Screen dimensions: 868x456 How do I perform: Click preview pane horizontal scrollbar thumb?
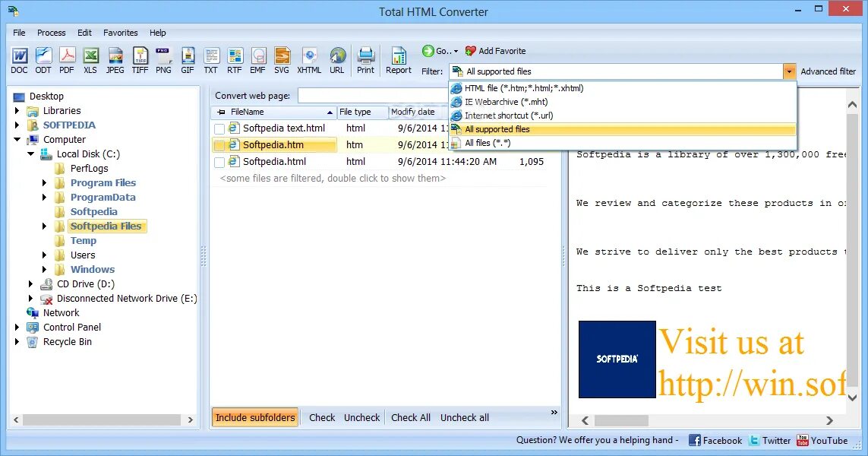click(622, 420)
